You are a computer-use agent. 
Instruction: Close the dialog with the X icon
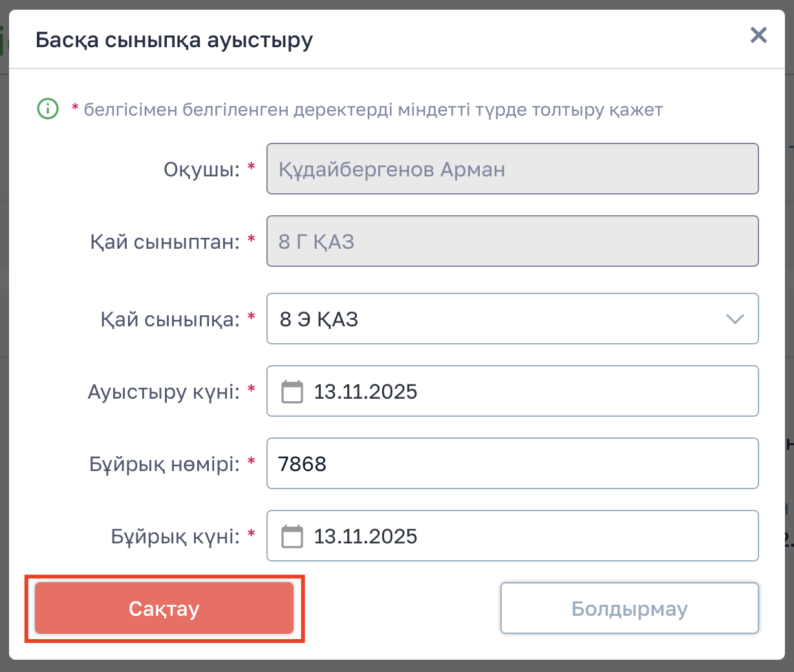click(x=758, y=35)
